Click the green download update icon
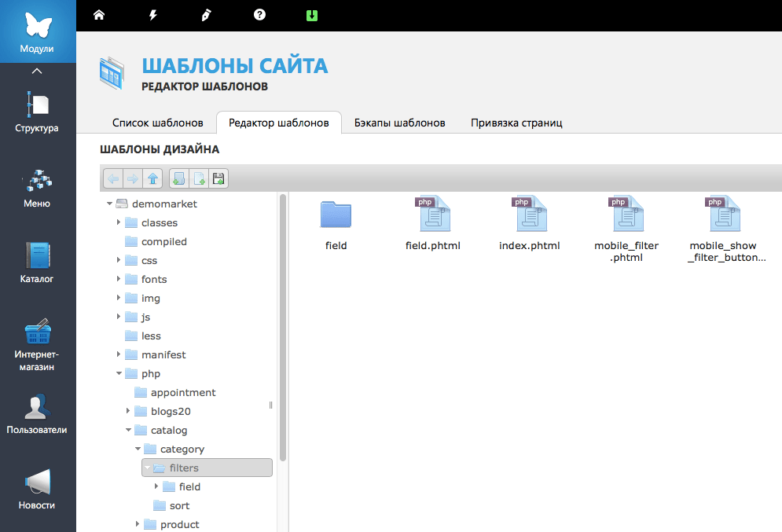 pos(312,16)
